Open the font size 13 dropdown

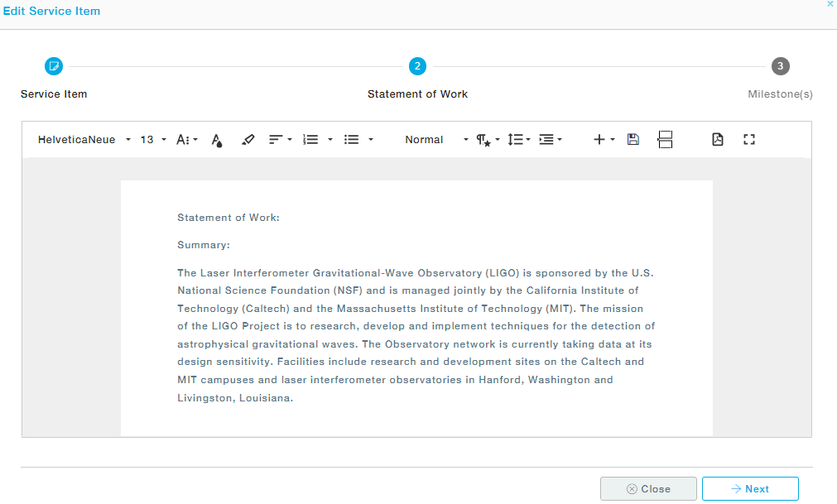(153, 140)
